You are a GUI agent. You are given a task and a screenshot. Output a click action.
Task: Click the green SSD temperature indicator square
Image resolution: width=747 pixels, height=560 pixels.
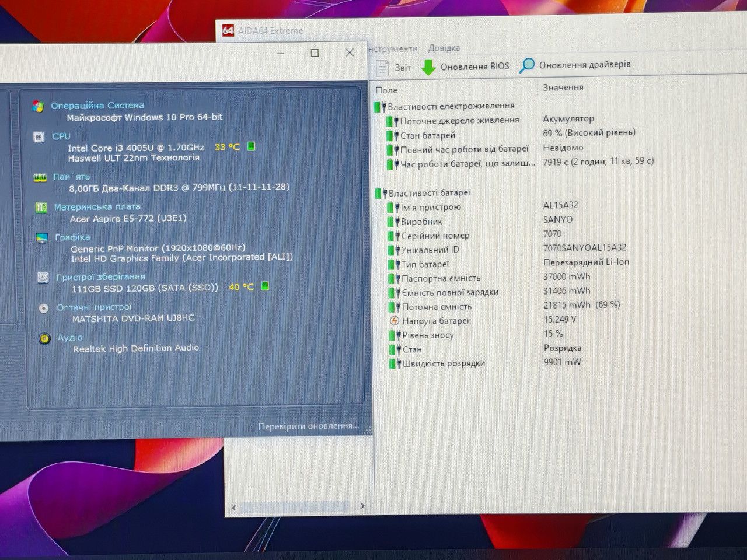pos(265,286)
